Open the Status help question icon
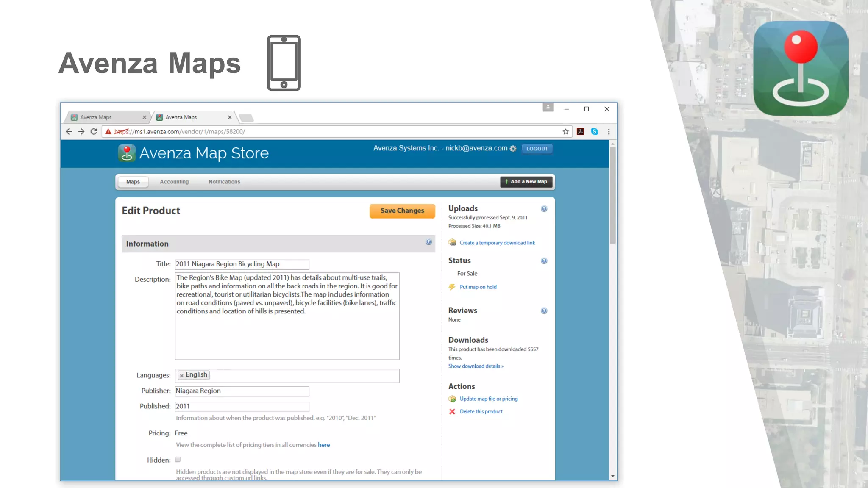 [544, 261]
